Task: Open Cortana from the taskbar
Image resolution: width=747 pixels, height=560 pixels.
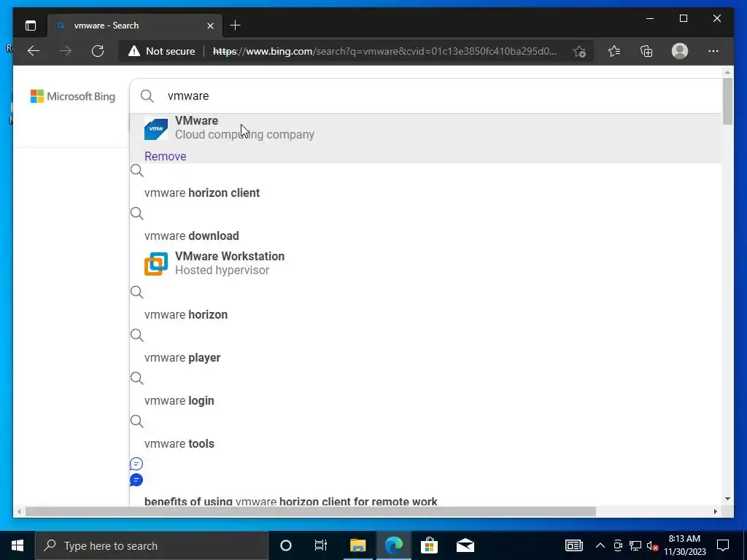Action: click(286, 545)
